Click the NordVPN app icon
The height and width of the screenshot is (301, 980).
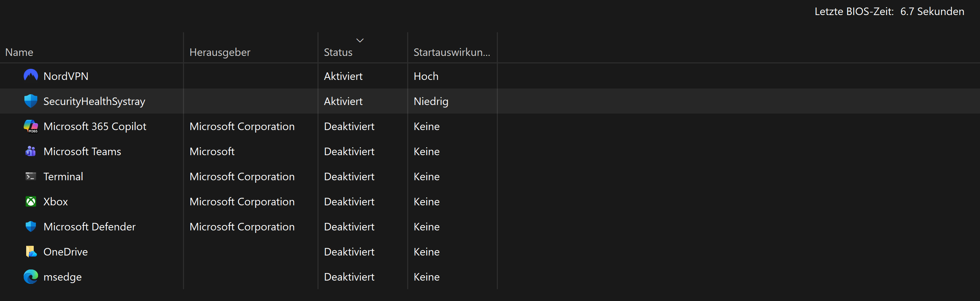tap(31, 76)
